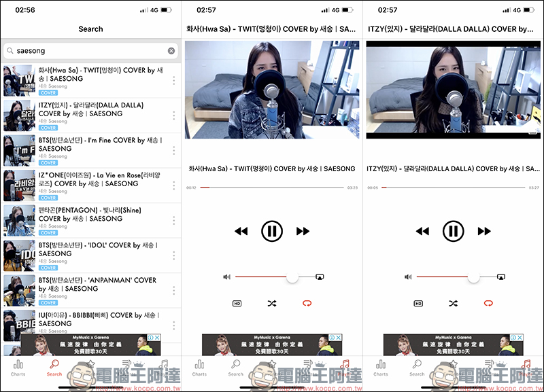
Task: Click COVER tag under ITZY DALLA DALLA row
Action: (x=48, y=128)
